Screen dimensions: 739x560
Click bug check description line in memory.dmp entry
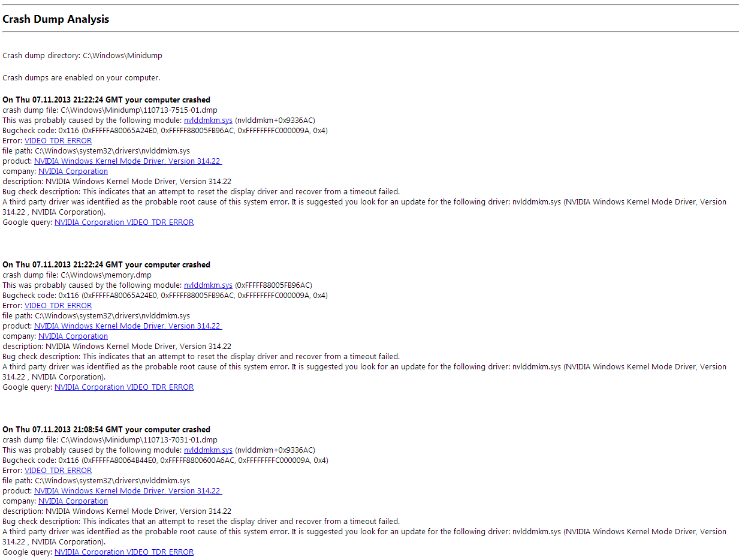[x=201, y=356]
